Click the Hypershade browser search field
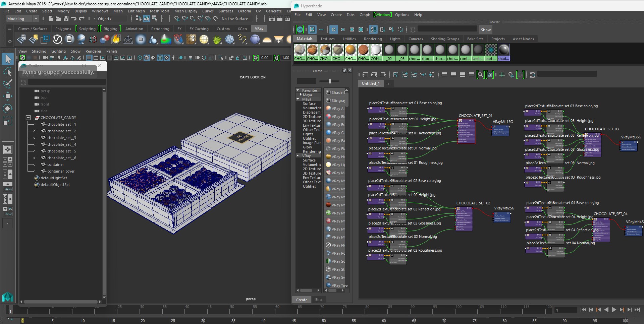This screenshot has width=644, height=324. (447, 29)
